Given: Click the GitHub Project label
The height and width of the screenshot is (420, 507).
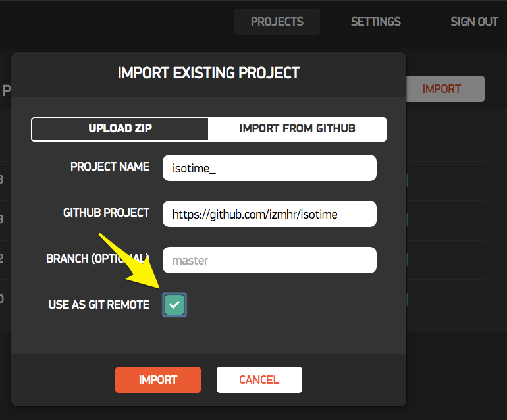Looking at the screenshot, I should 106,213.
